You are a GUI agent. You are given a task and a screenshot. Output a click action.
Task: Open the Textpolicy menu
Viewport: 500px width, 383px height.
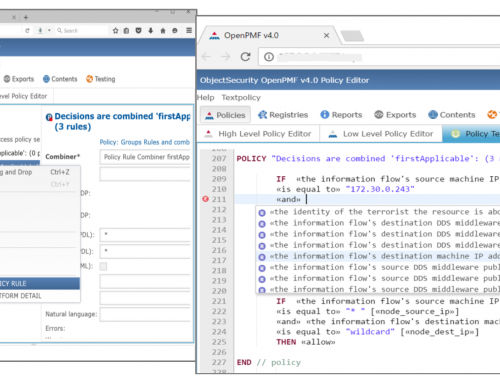(241, 98)
